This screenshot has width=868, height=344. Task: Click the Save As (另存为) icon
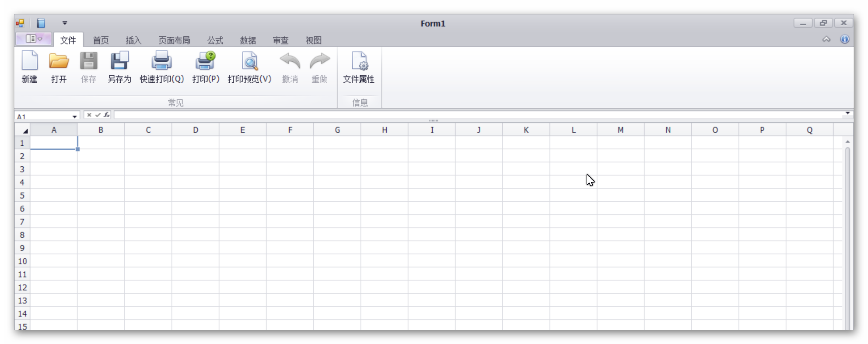coord(119,61)
